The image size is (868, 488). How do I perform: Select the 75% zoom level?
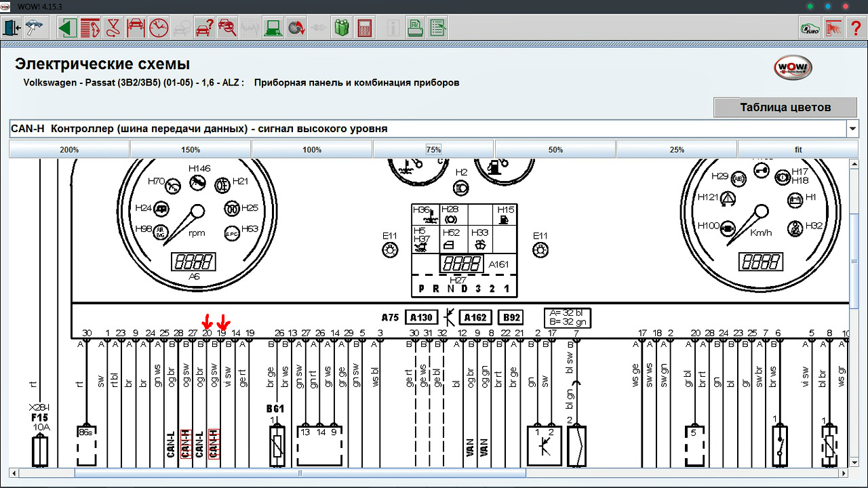[433, 150]
